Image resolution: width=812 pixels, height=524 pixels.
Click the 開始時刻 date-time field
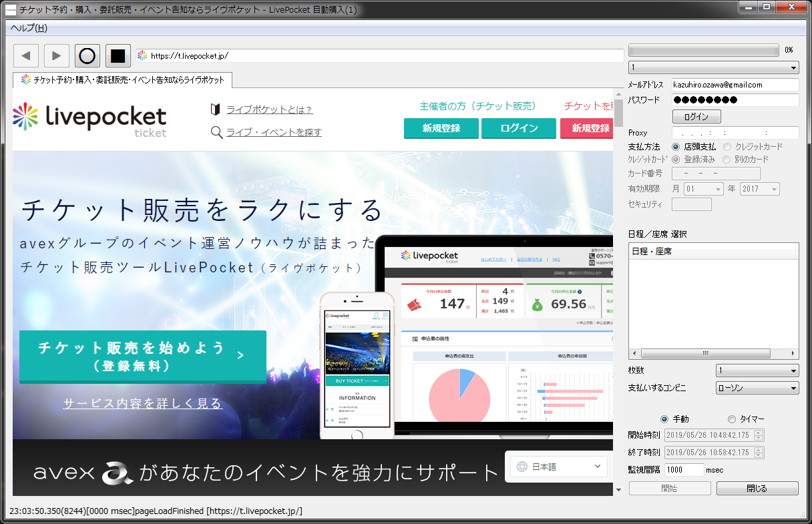715,435
